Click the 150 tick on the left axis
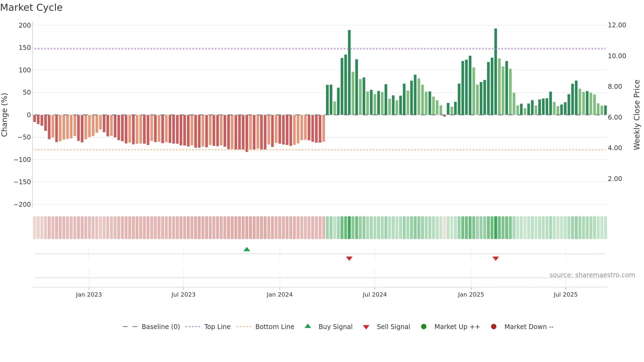This screenshot has width=644, height=362. 25,48
